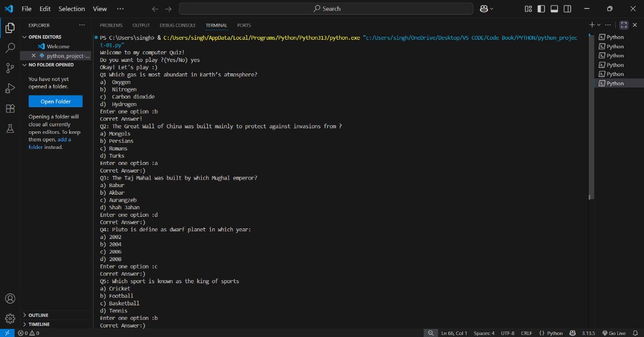The width and height of the screenshot is (644, 337).
Task: Click the terminal vertical scrollbar
Action: coord(591,116)
